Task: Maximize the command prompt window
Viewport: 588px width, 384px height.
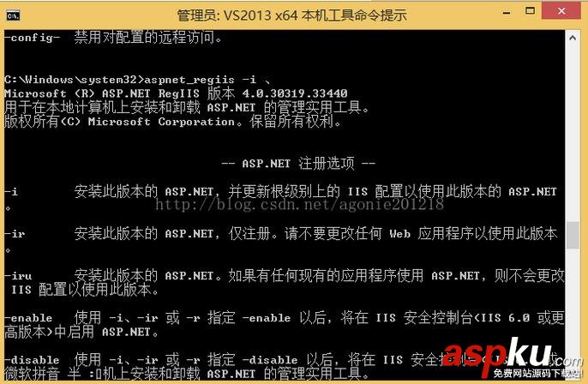Action: pyautogui.click(x=530, y=11)
